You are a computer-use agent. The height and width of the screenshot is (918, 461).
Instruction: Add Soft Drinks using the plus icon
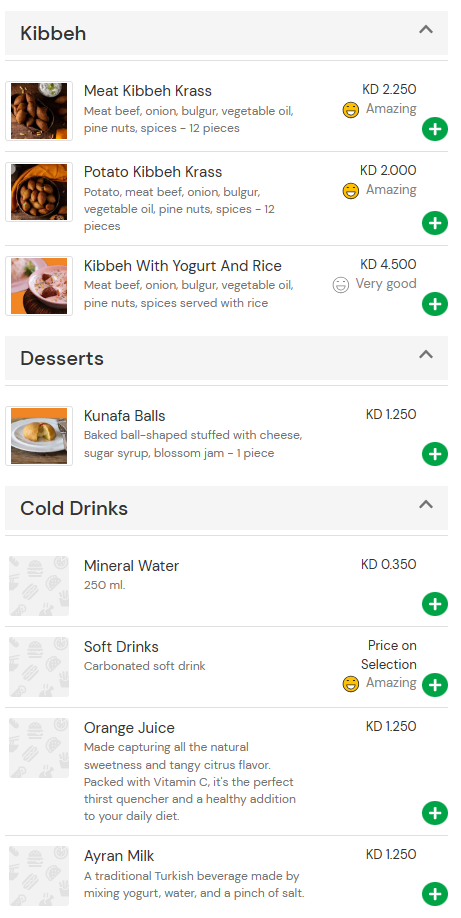coord(435,684)
